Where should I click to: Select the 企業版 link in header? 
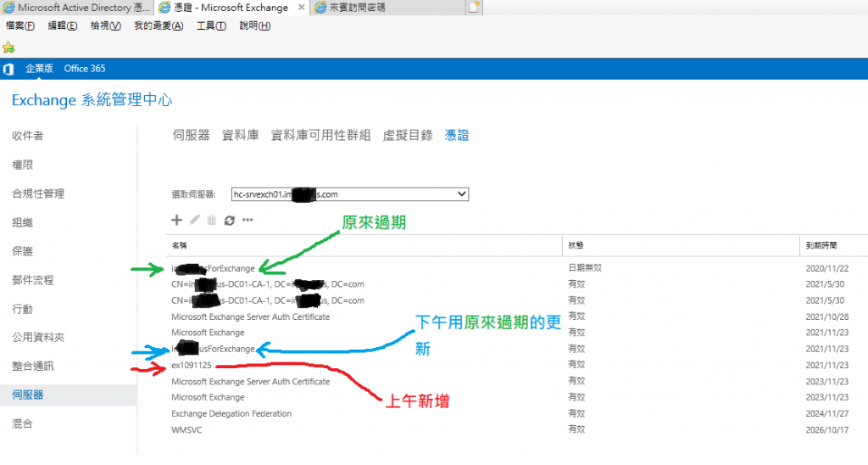(39, 68)
